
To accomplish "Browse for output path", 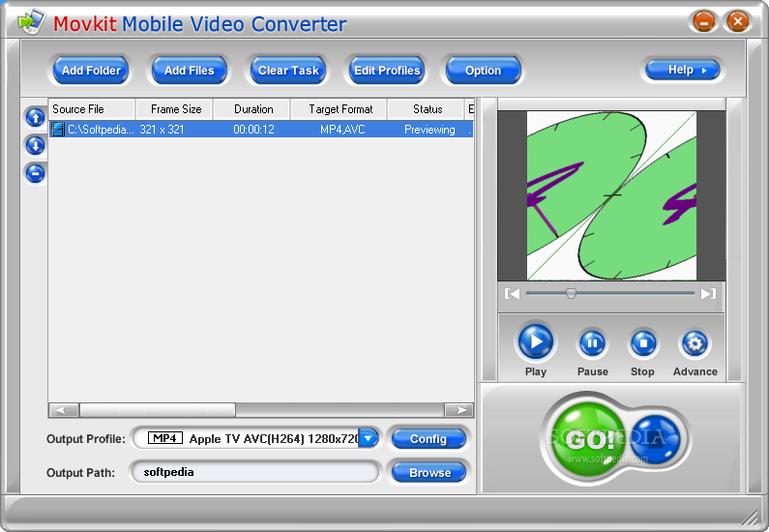I will 429,473.
